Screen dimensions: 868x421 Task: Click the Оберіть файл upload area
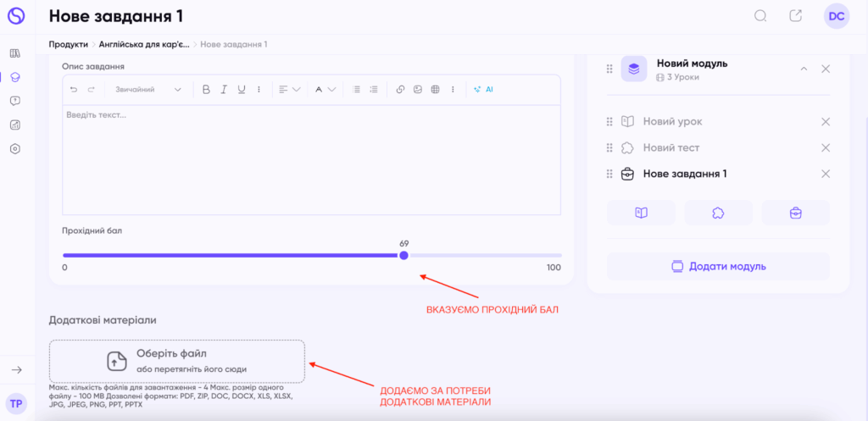[177, 361]
